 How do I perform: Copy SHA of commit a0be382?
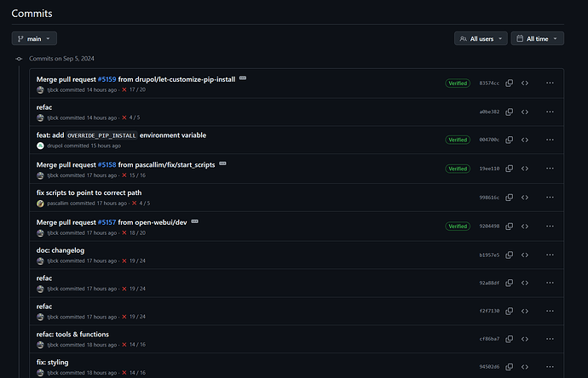[509, 112]
